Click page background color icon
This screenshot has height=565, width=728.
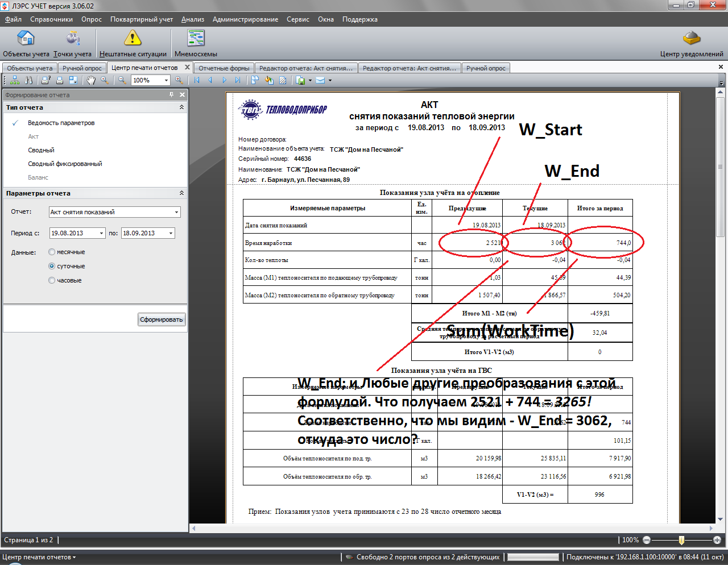(x=269, y=80)
